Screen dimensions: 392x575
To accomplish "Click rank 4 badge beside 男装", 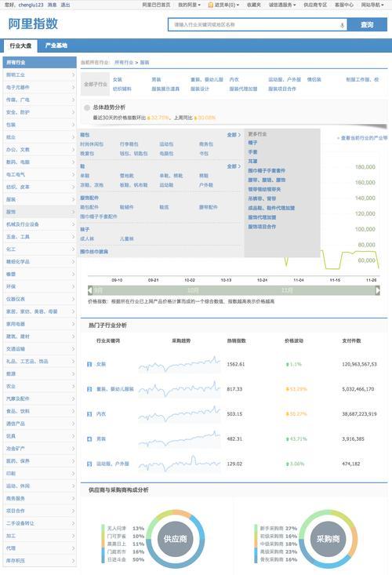I will tap(89, 439).
